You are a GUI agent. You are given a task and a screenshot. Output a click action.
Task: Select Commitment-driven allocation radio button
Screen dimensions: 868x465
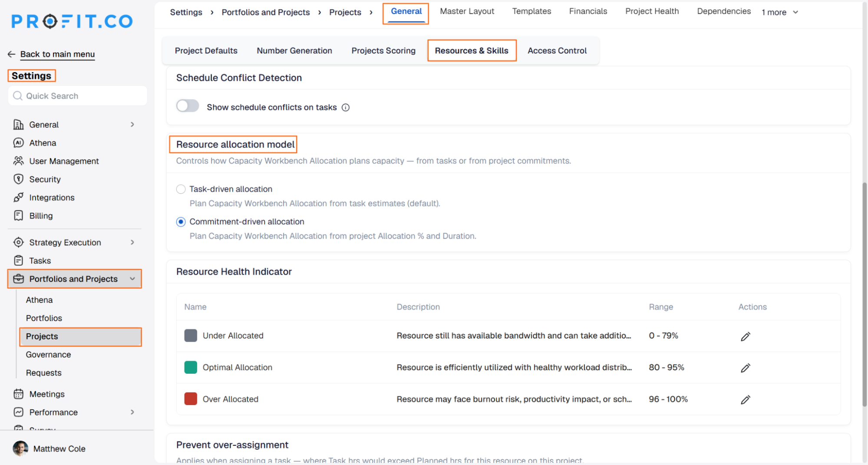coord(181,222)
